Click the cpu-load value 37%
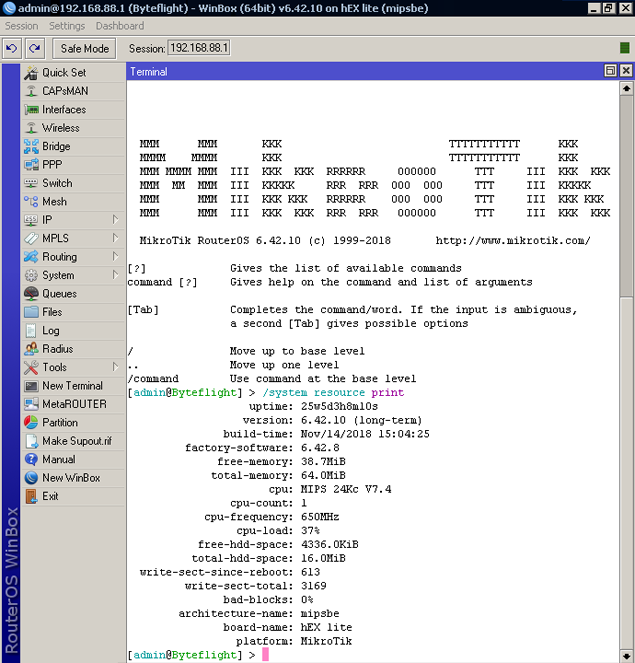 pyautogui.click(x=310, y=531)
